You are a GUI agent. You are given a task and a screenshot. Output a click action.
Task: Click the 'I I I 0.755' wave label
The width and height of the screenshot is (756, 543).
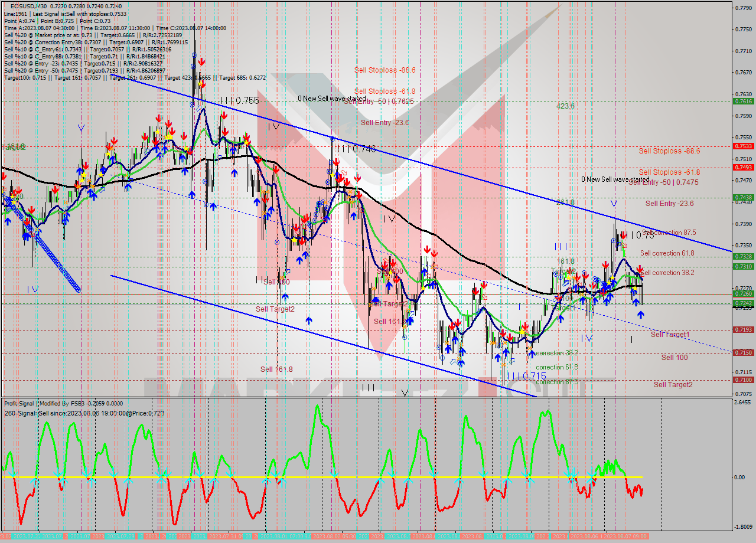(x=239, y=101)
